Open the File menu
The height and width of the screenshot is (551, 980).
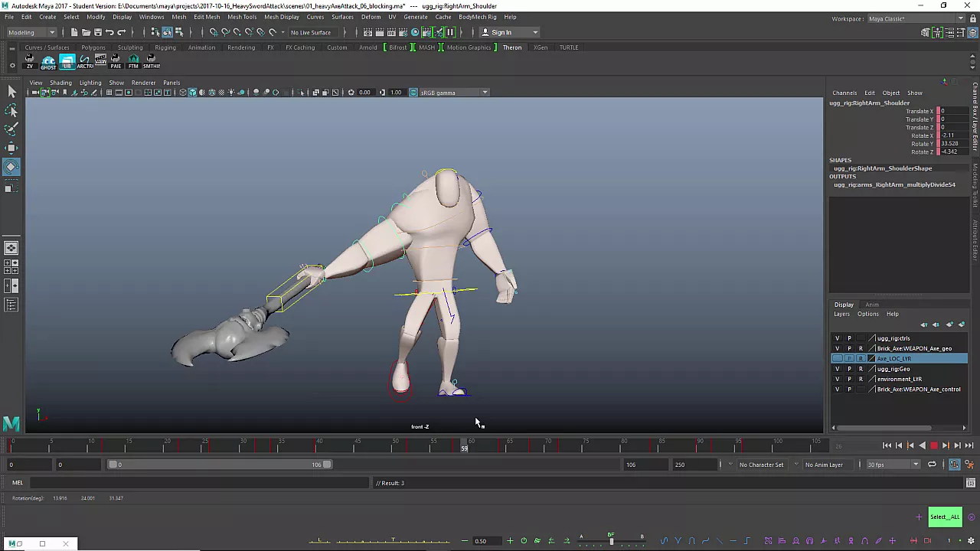click(x=9, y=17)
